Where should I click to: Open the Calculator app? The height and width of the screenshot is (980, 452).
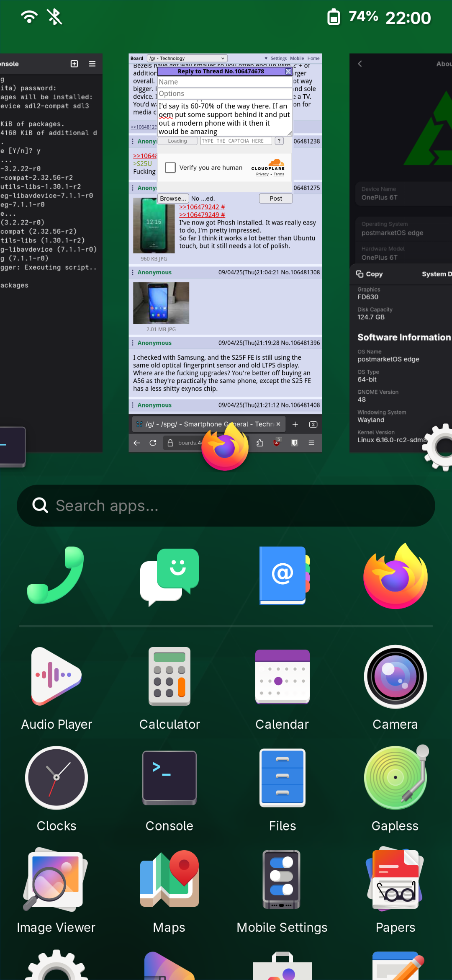tap(169, 689)
